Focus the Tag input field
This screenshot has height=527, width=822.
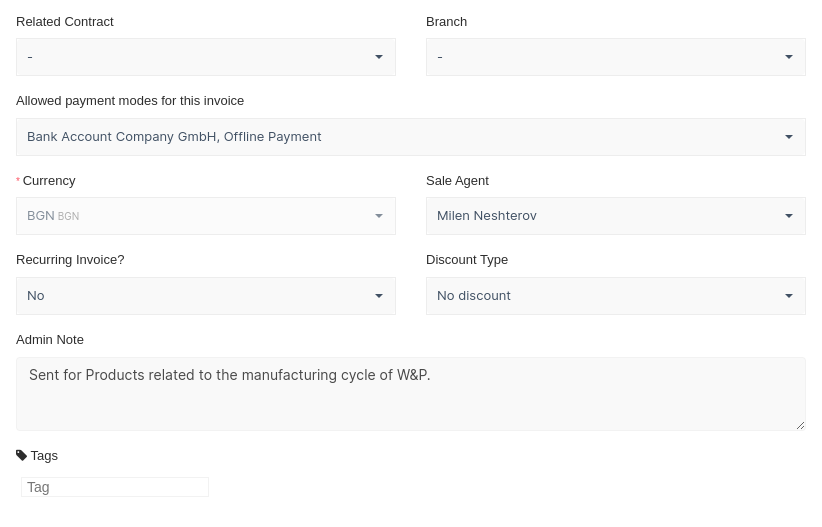(115, 487)
